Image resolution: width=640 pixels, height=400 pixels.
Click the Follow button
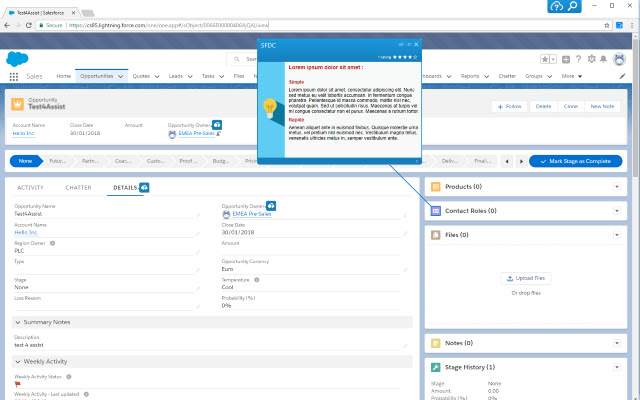coord(509,107)
